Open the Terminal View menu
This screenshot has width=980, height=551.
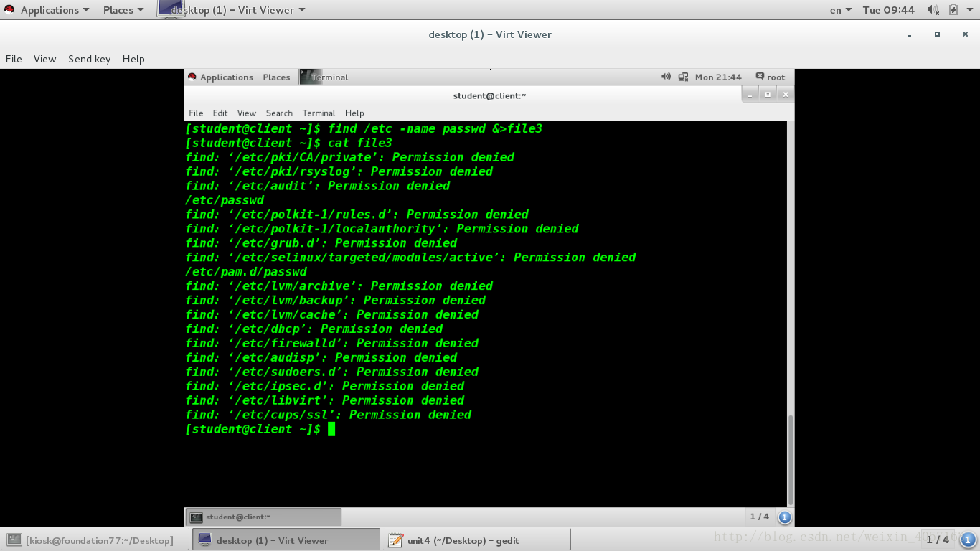pos(247,113)
